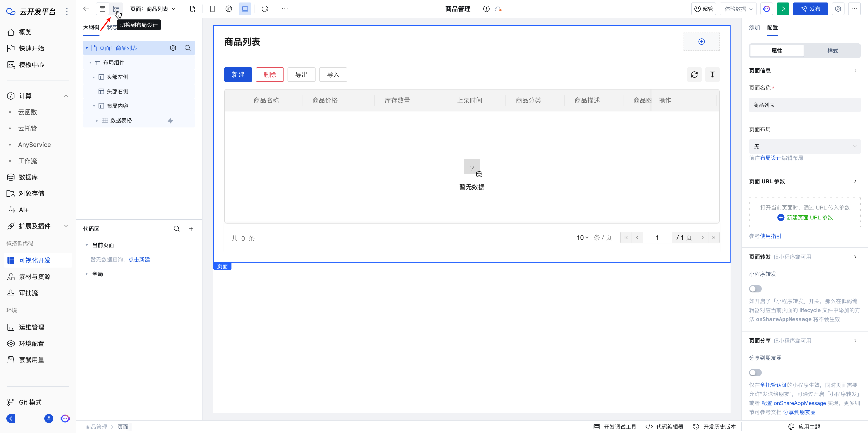Collapse the 页面 URL 参数 section

tap(855, 181)
